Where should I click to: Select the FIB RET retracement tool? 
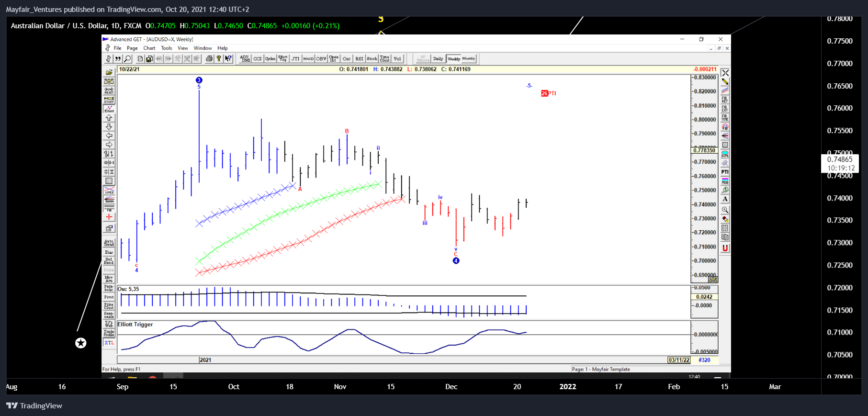click(725, 100)
